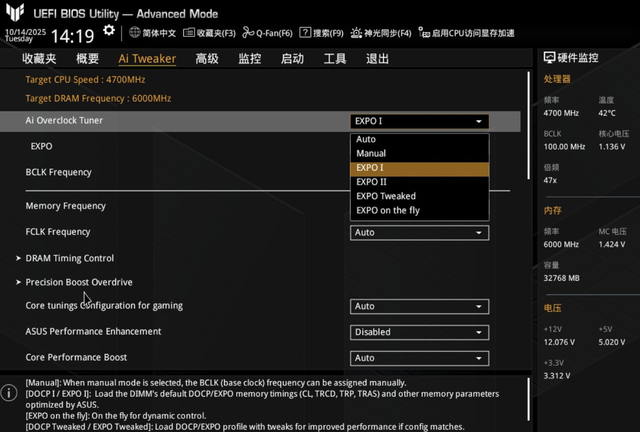The image size is (640, 432).
Task: Click the 42°C temperature reading
Action: (607, 113)
